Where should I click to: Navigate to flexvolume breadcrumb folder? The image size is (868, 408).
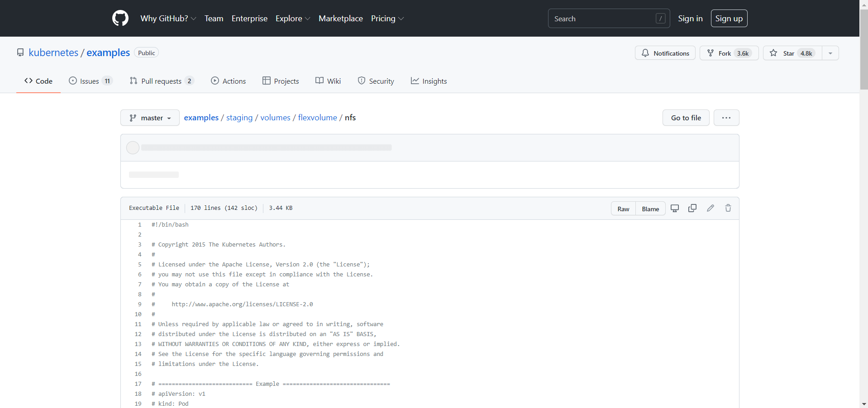(318, 118)
